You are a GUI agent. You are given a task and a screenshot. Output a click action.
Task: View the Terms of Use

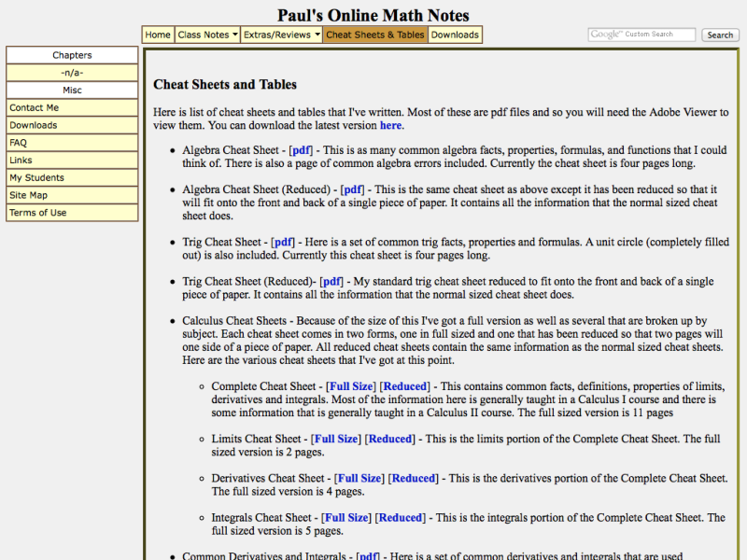point(38,213)
